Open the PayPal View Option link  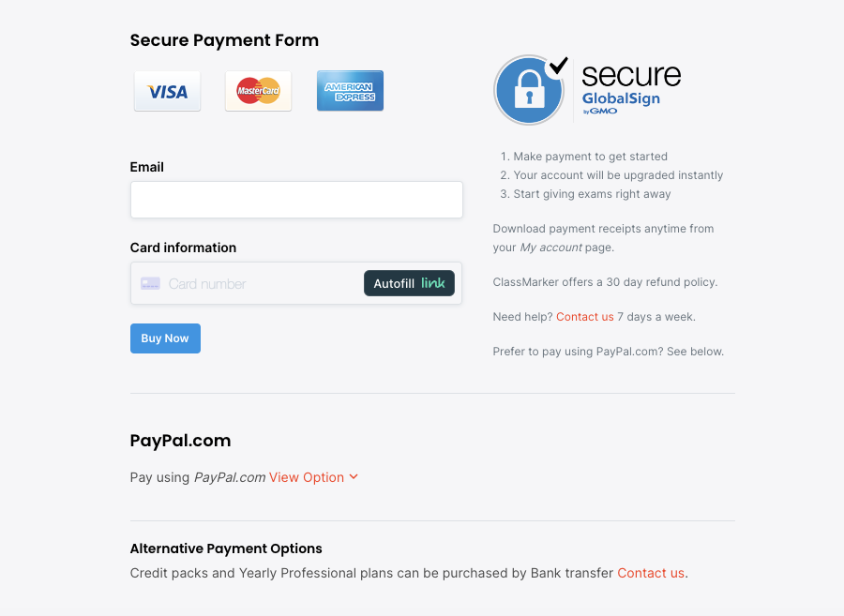pyautogui.click(x=307, y=477)
